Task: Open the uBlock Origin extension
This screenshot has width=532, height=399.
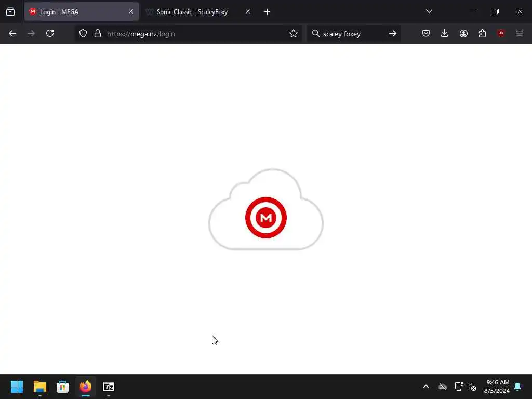Action: pos(501,33)
